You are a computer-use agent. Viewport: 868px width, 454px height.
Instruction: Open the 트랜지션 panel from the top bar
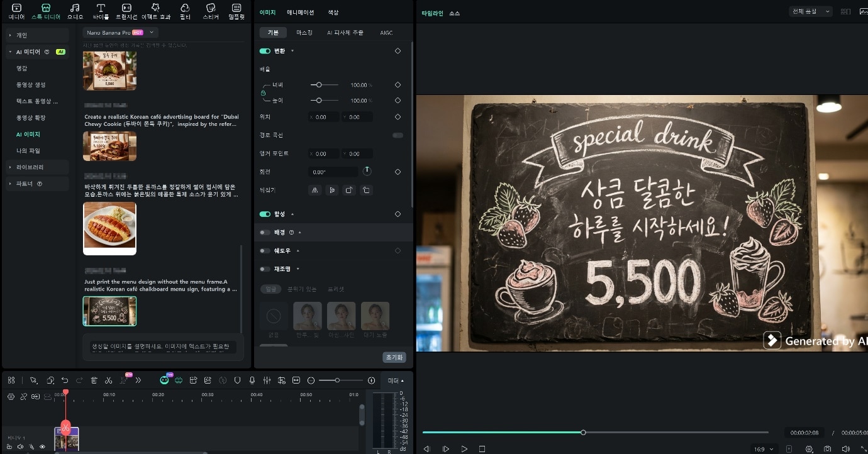point(126,11)
